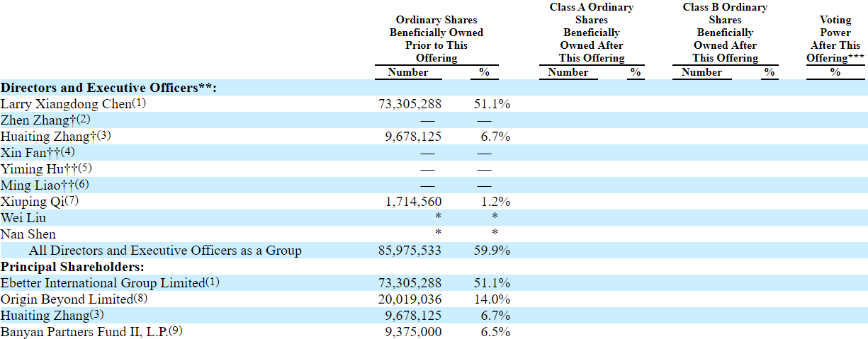Image resolution: width=868 pixels, height=339 pixels.
Task: Click 6.7% in the directors' Huaiting Zhang† row
Action: click(x=495, y=137)
